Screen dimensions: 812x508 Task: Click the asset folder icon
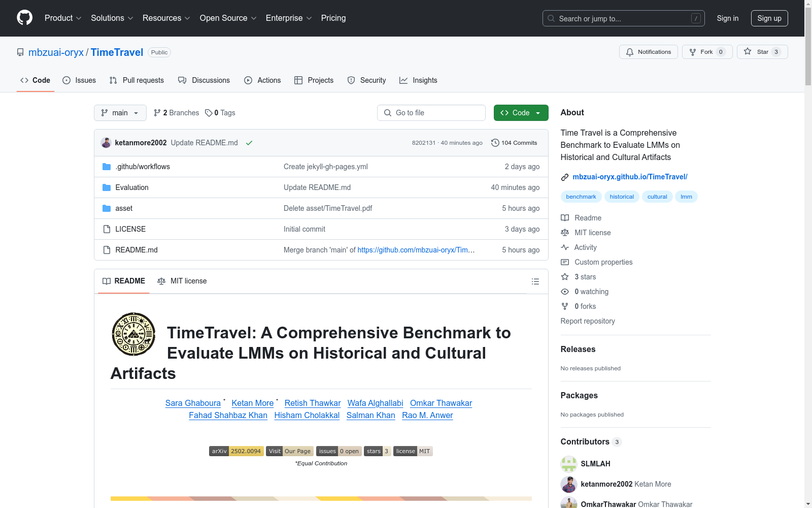coord(107,208)
